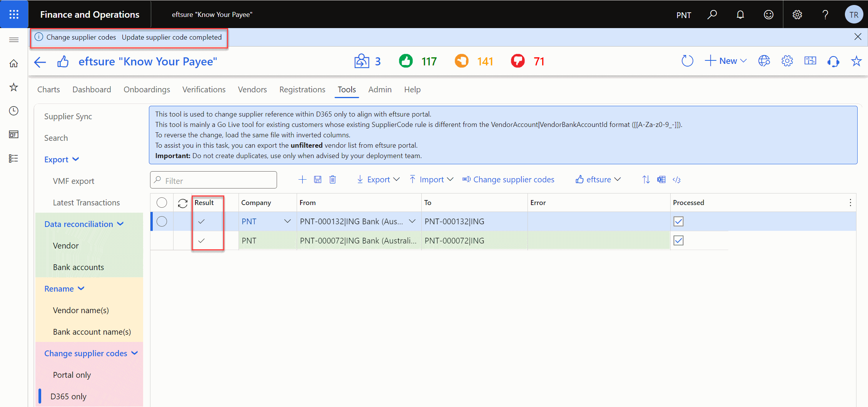Image resolution: width=868 pixels, height=407 pixels.
Task: Open the Export dropdown in the grid toolbar
Action: click(x=379, y=180)
